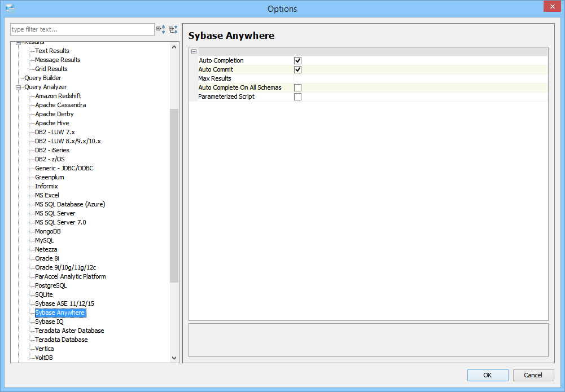Image resolution: width=565 pixels, height=392 pixels.
Task: Click the highlighted Sybase Anywhere item
Action: point(60,312)
